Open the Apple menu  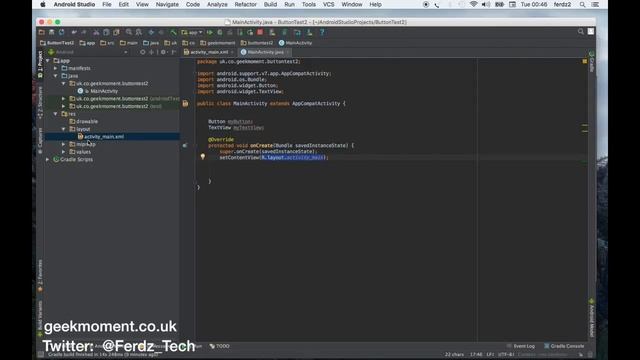point(43,4)
